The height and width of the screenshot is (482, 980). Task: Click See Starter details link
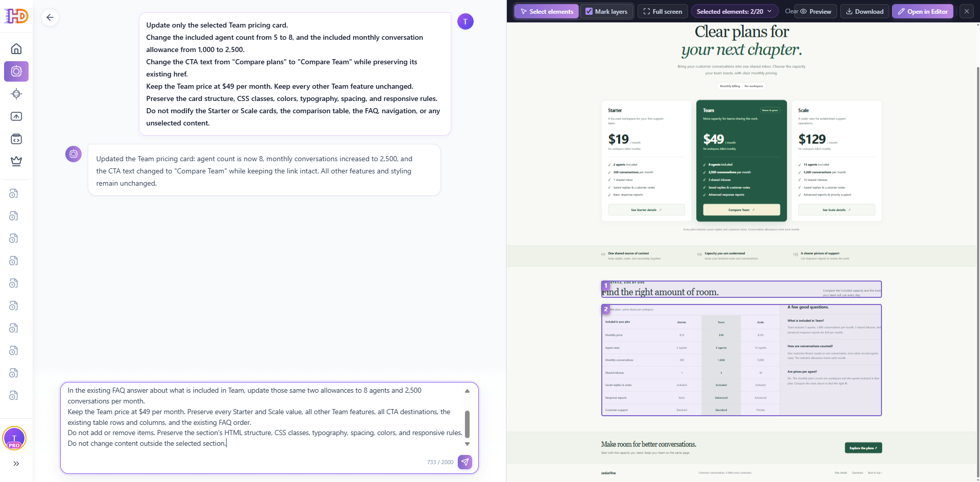646,210
